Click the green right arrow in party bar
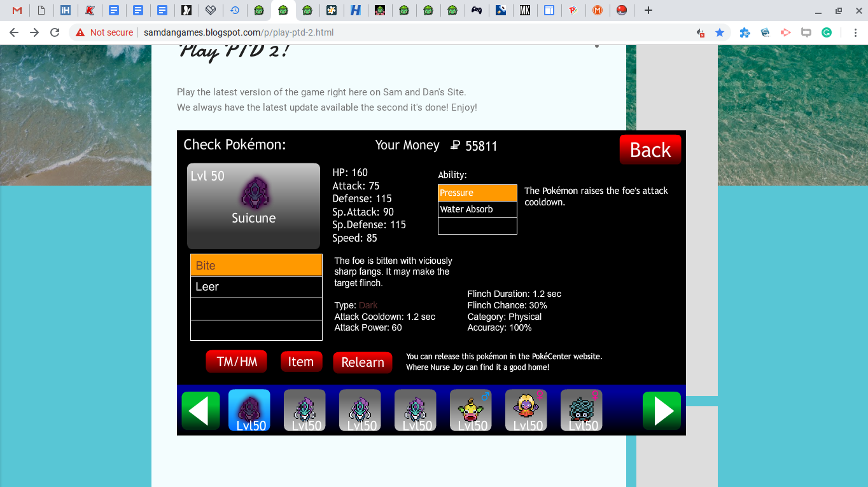The image size is (868, 487). pyautogui.click(x=662, y=411)
